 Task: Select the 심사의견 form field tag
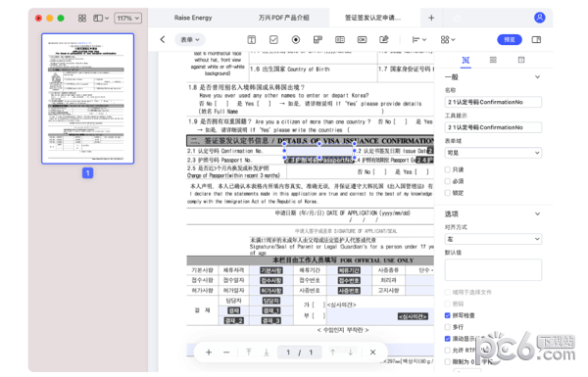[x=413, y=316]
